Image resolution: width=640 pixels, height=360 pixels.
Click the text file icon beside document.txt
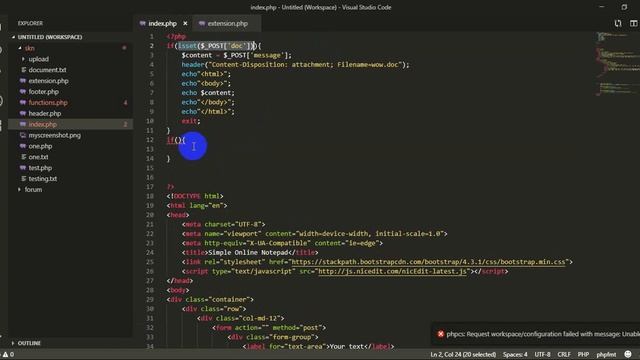(23, 70)
